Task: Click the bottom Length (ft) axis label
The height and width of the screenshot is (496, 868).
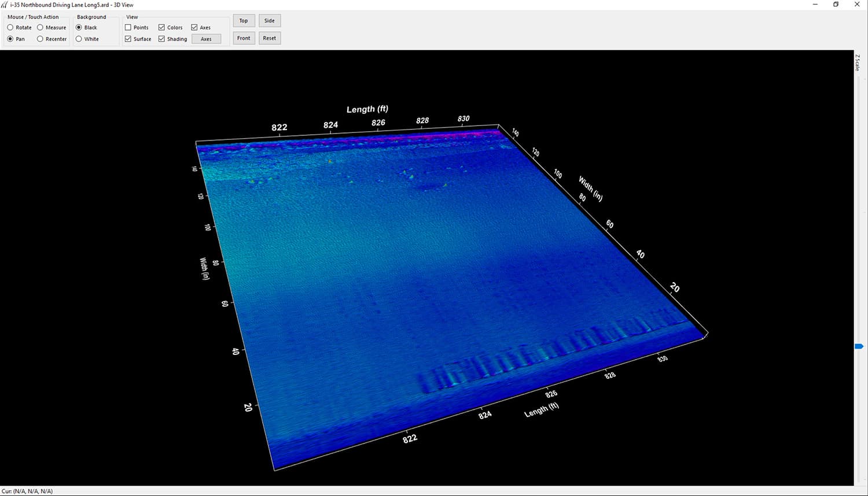Action: (x=542, y=410)
